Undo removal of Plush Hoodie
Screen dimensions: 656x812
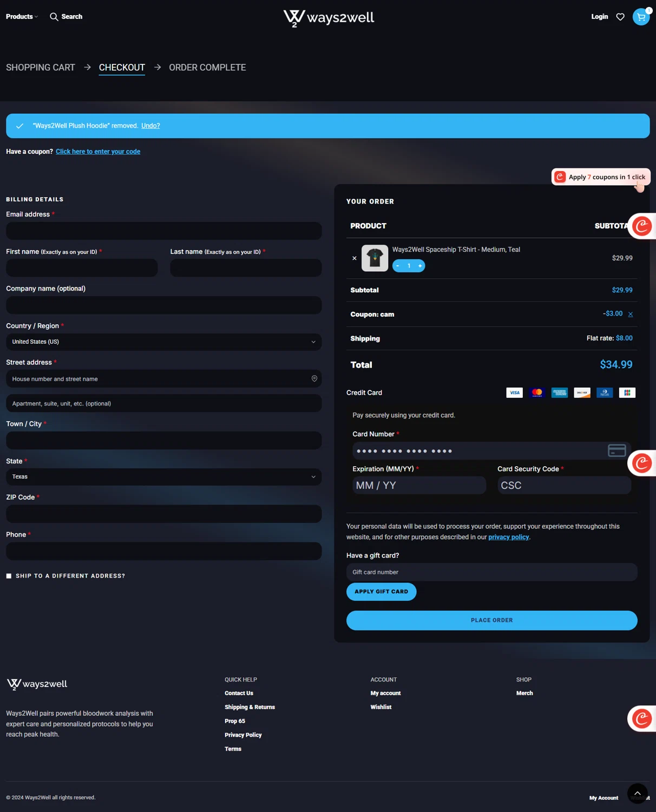coord(150,126)
